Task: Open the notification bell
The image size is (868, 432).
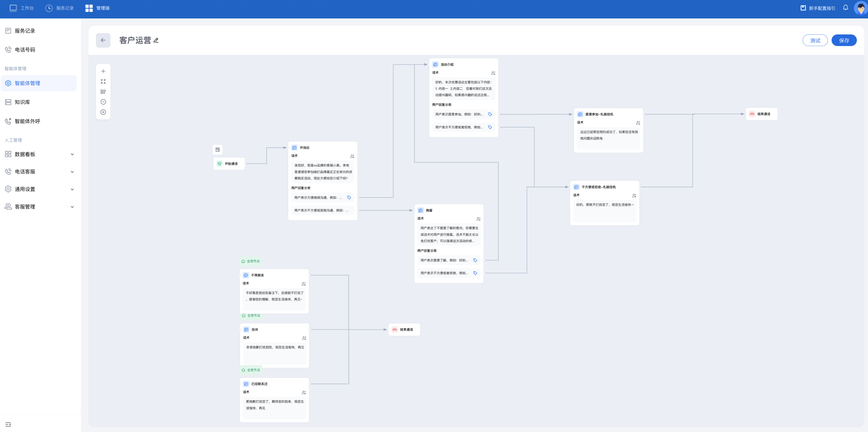Action: point(845,8)
